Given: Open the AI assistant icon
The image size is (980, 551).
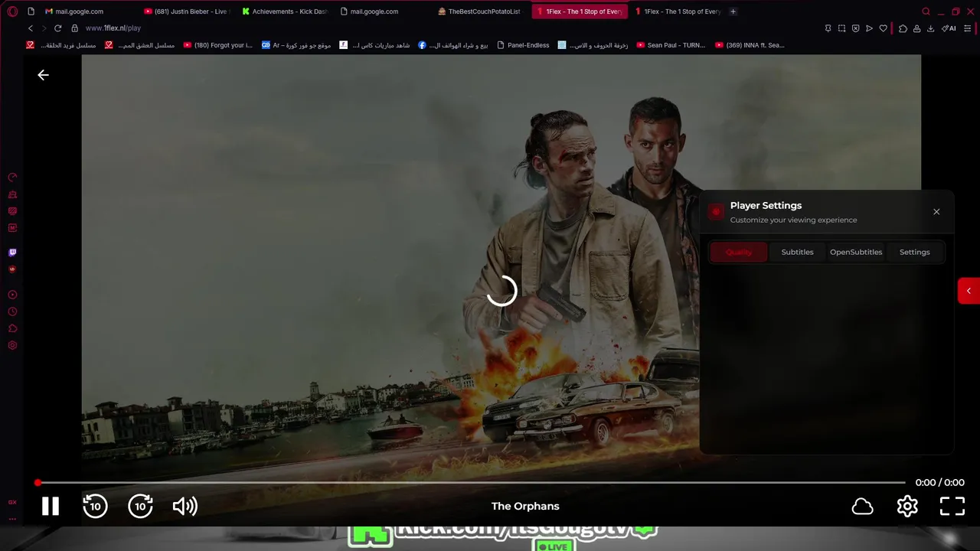Looking at the screenshot, I should click(x=949, y=28).
